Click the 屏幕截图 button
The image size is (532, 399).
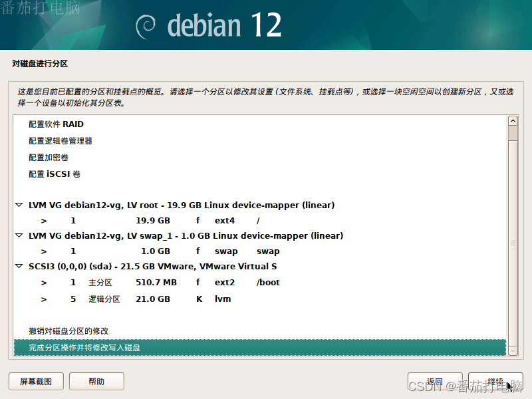tap(36, 381)
